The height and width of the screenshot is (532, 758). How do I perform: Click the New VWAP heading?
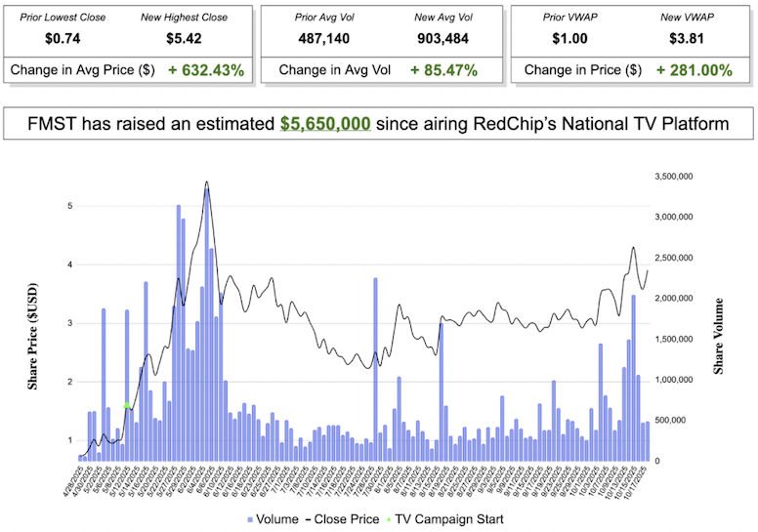click(687, 18)
